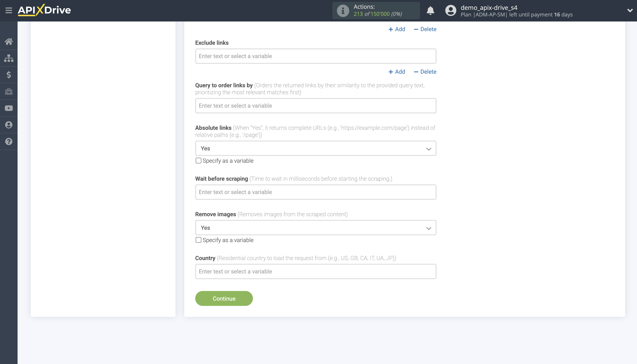Click Add below Exclude links field
Screen dimensions: 637x364
(x=397, y=72)
